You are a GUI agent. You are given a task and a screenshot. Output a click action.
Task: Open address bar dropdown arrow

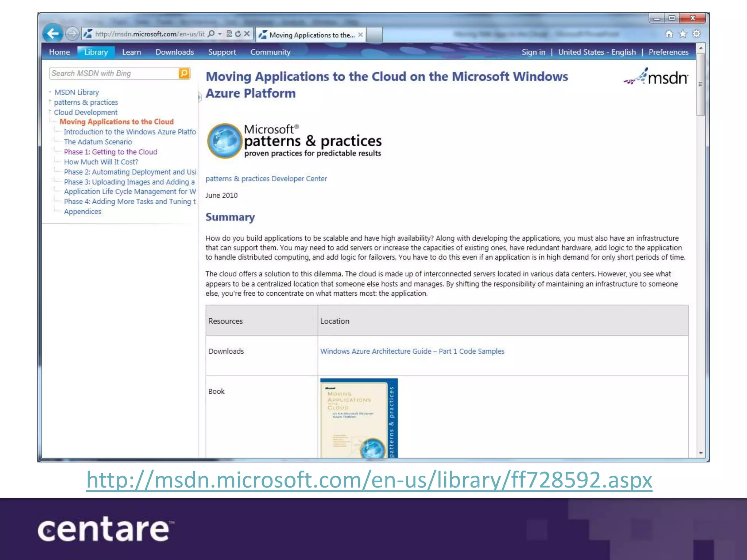[220, 34]
